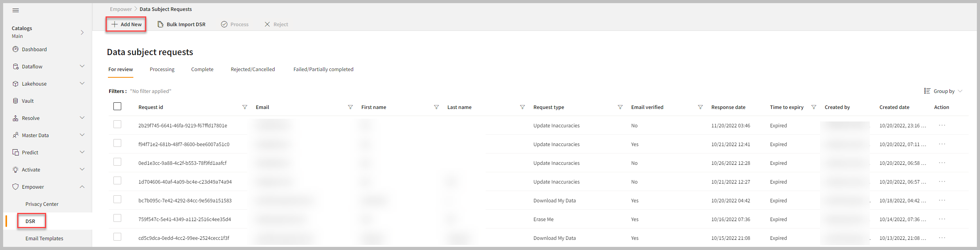
Task: Click the Bulk Import DSR document icon
Action: (160, 24)
